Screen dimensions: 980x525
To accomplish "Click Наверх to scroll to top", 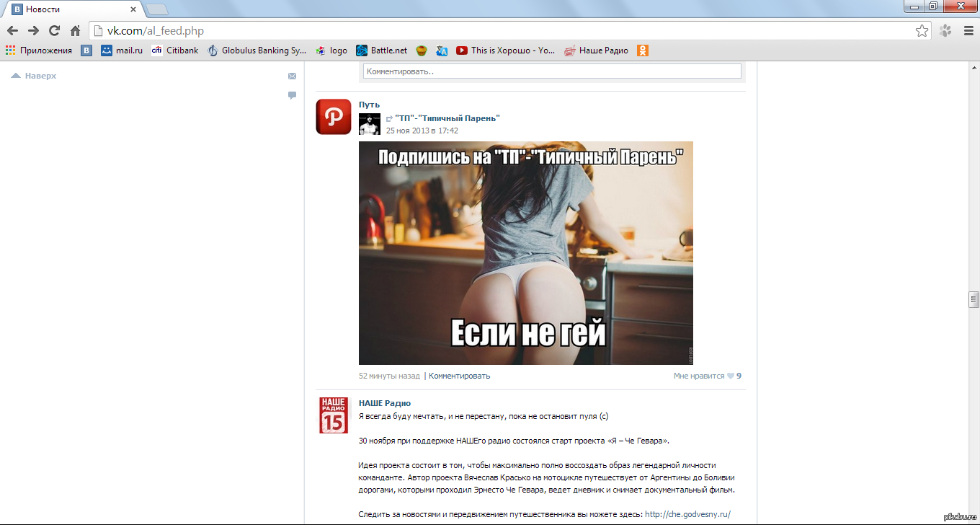I will coord(34,76).
